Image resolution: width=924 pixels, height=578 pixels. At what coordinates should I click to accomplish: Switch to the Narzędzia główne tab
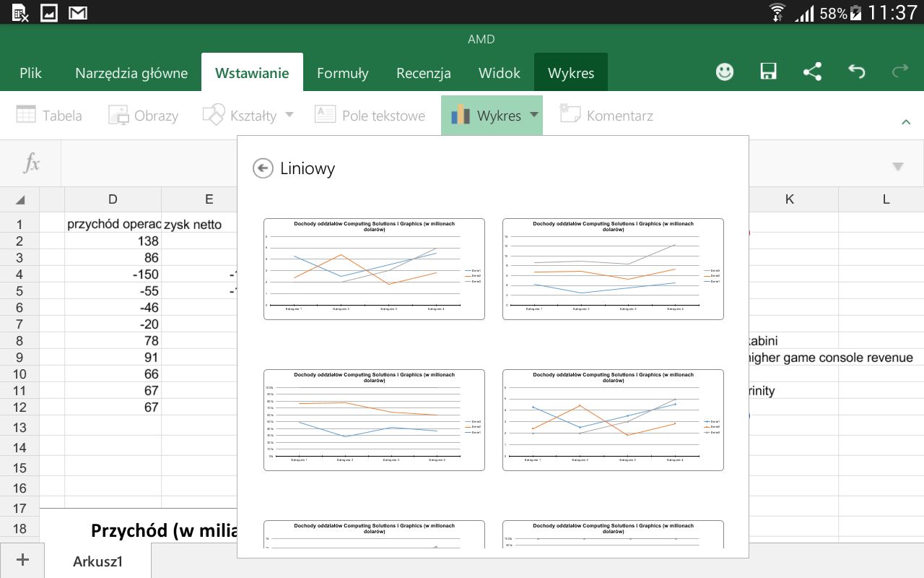pyautogui.click(x=131, y=72)
